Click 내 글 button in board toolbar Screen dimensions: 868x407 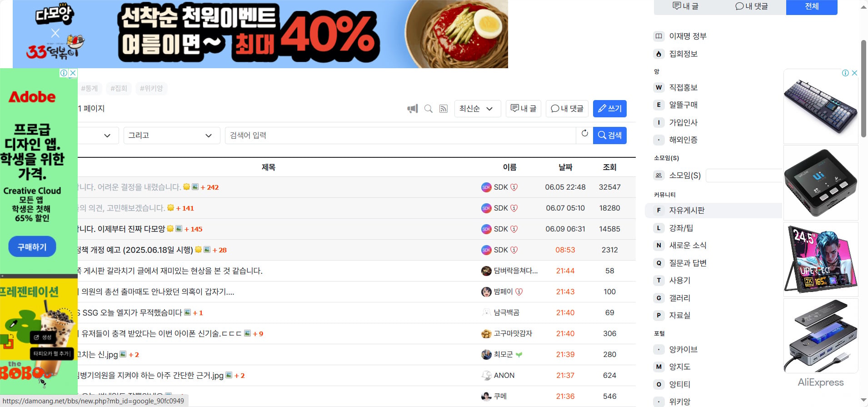(x=524, y=109)
